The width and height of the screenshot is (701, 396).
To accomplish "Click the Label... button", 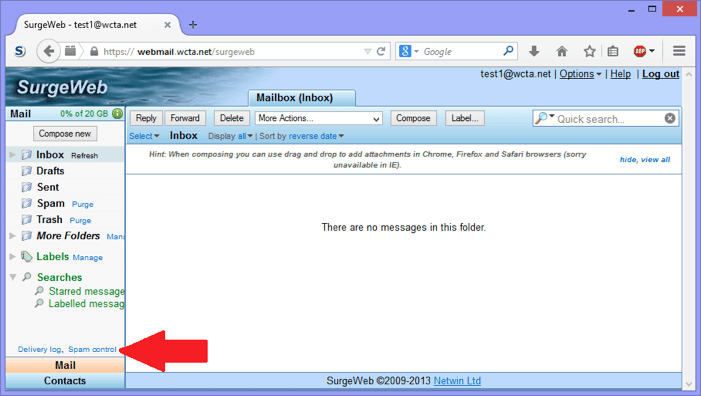I will (465, 118).
